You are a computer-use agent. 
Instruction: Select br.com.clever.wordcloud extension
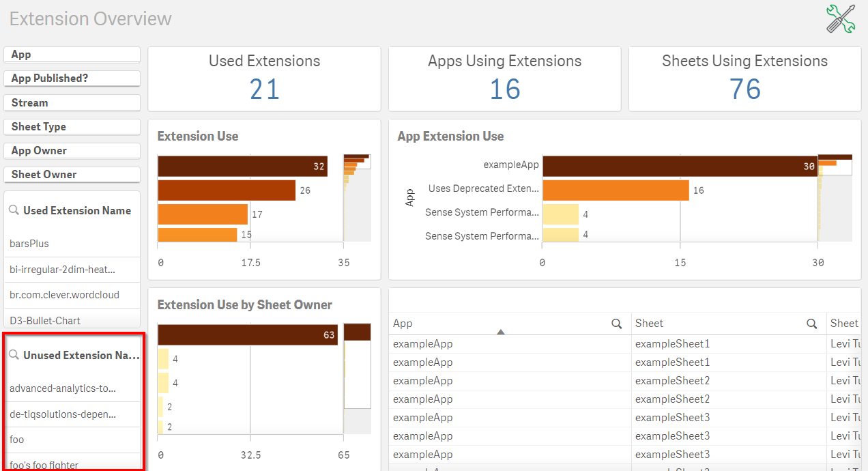64,295
